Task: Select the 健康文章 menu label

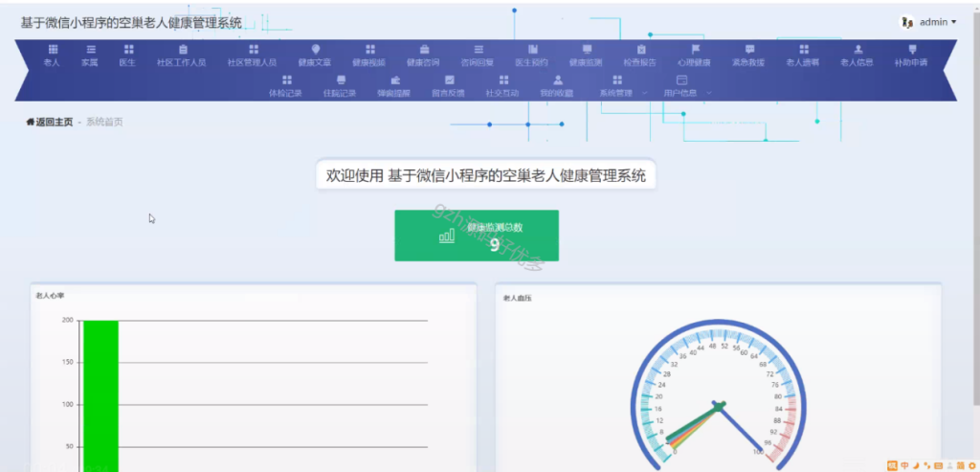Action: [315, 62]
